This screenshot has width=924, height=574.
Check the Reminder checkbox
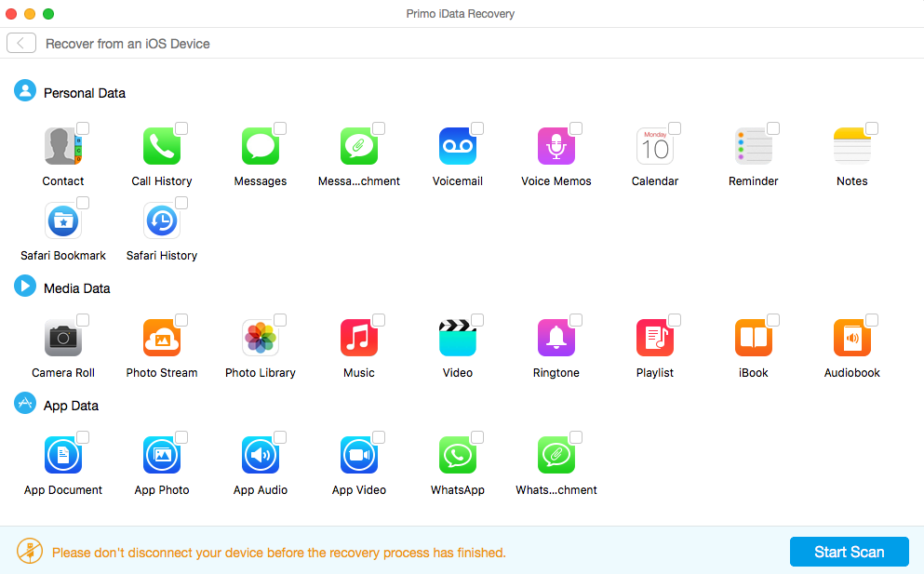pos(773,128)
